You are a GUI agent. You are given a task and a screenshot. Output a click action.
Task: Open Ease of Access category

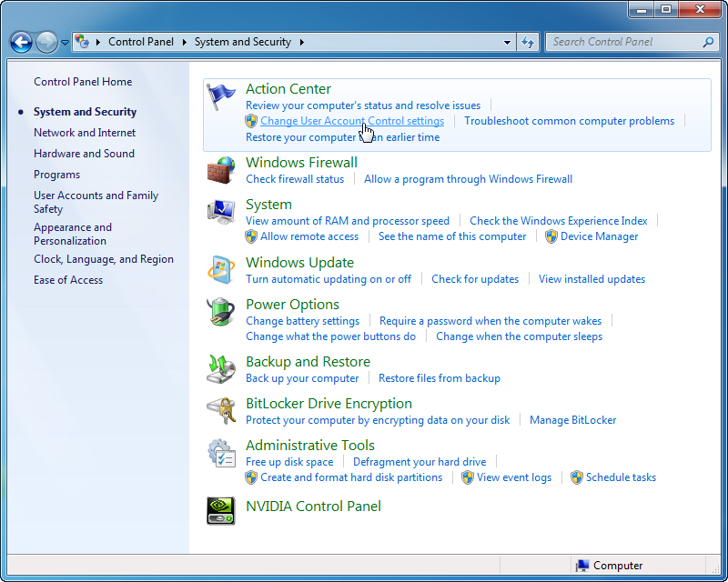(67, 280)
